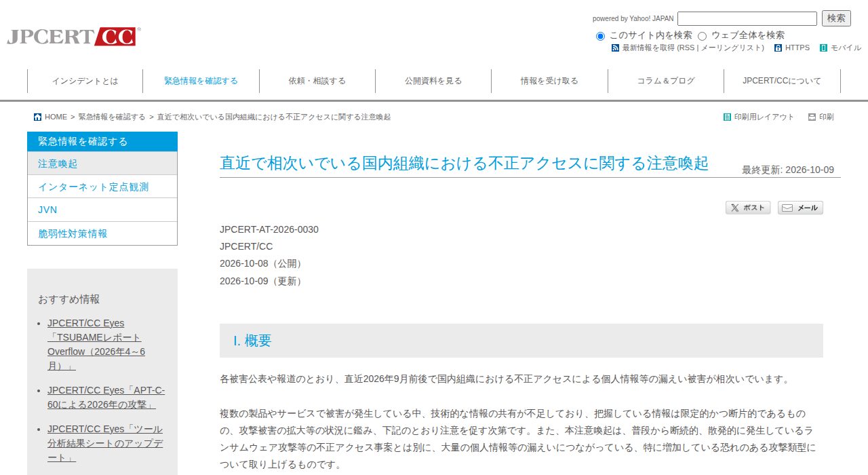This screenshot has width=868, height=475.
Task: Click the 最終更新: 2026-10-09 text
Action: click(788, 170)
